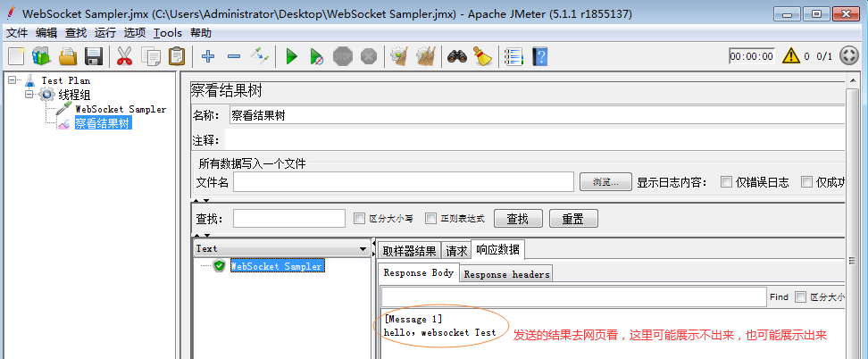The image size is (868, 359).
Task: Click the remote engines status icon
Action: coord(848,56)
